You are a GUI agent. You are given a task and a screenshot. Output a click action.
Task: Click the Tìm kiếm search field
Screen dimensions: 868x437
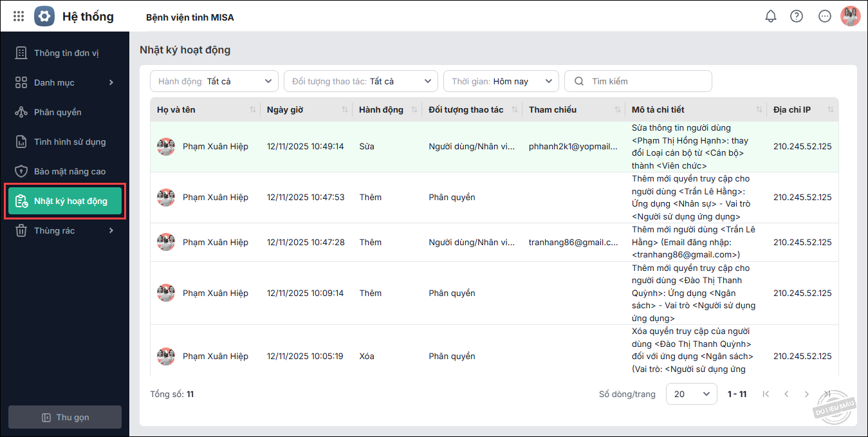coord(643,81)
